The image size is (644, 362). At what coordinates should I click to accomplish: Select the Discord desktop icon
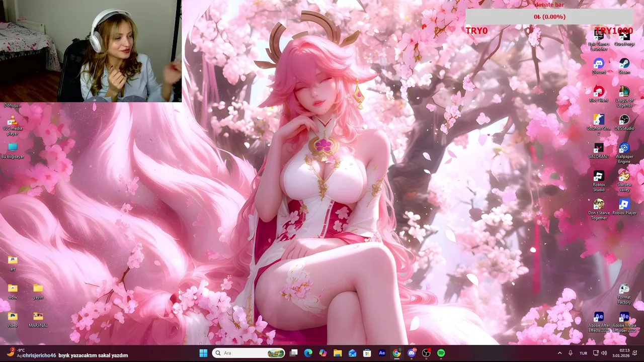coord(599,66)
